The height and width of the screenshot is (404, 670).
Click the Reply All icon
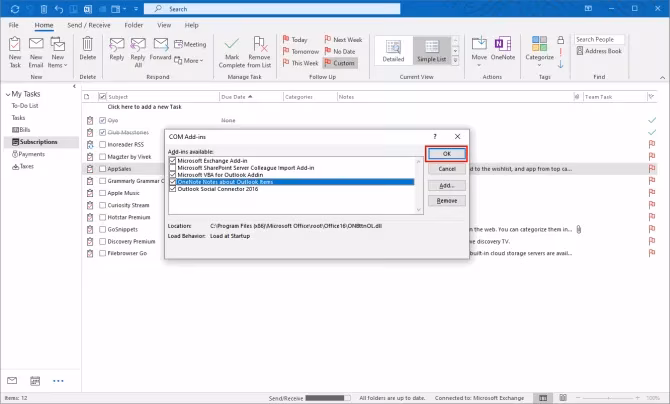[138, 44]
